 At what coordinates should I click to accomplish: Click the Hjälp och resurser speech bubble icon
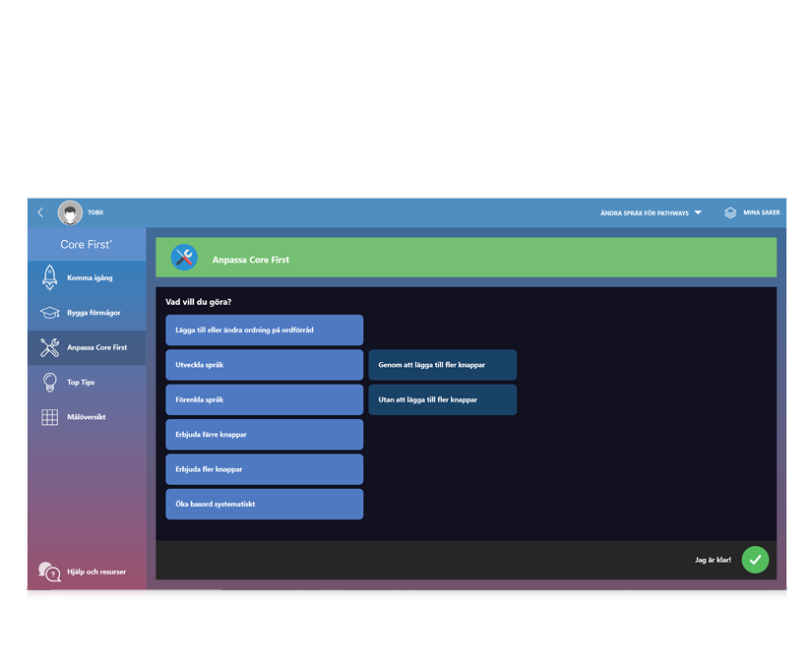(x=49, y=572)
